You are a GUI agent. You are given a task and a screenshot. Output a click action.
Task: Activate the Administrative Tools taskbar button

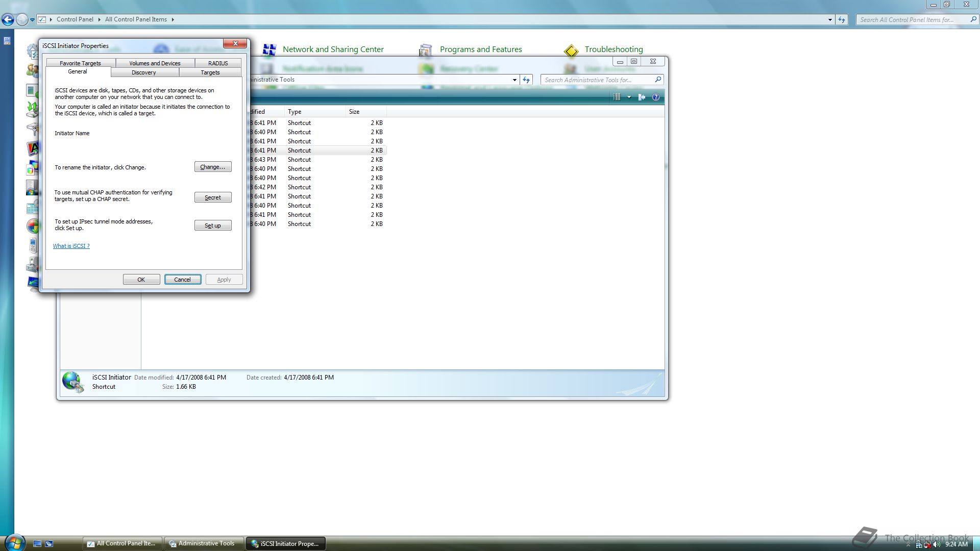click(204, 544)
